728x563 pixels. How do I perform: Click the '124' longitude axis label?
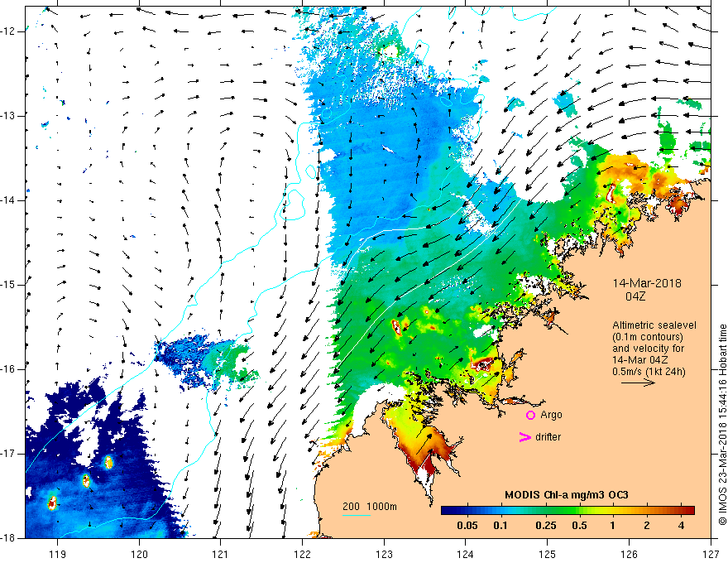pyautogui.click(x=466, y=554)
